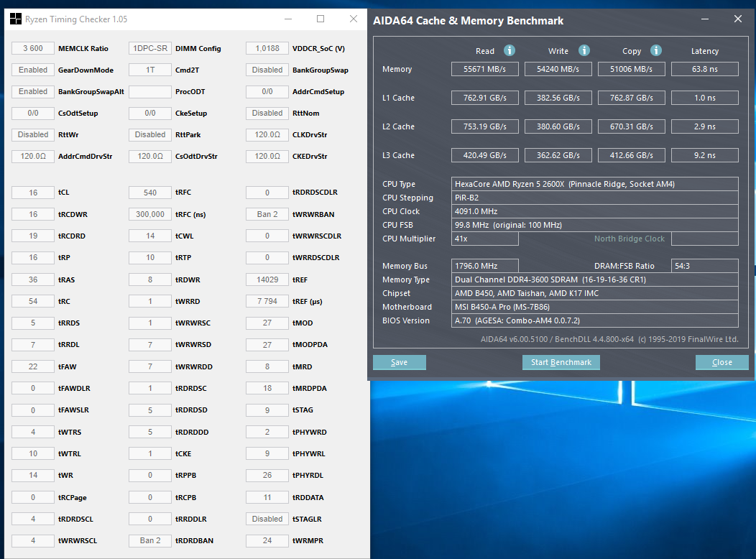The height and width of the screenshot is (559, 756).
Task: Click the tSTAGLR Disabled value
Action: coord(267,519)
